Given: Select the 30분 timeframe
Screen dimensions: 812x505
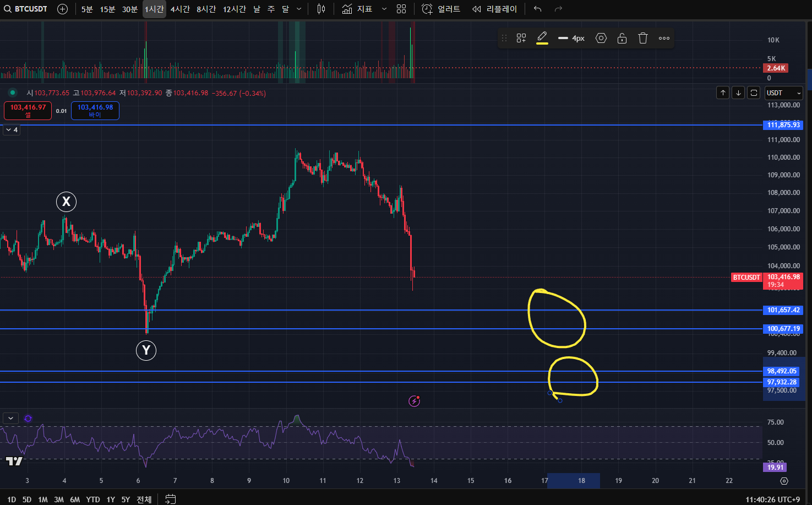Looking at the screenshot, I should (130, 9).
